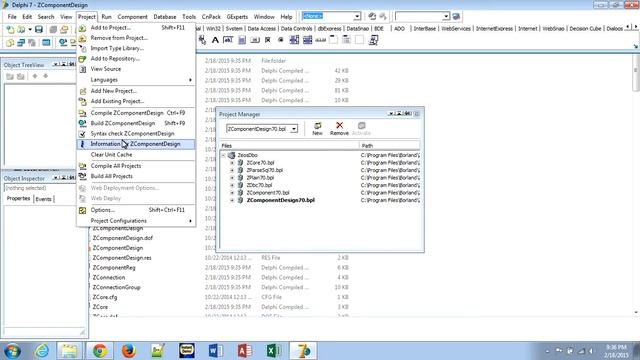
Task: Open Microsoft Word from the taskbar
Action: 216,351
